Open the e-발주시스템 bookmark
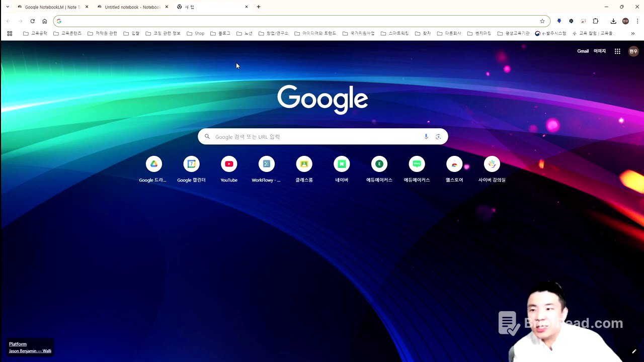 point(550,33)
